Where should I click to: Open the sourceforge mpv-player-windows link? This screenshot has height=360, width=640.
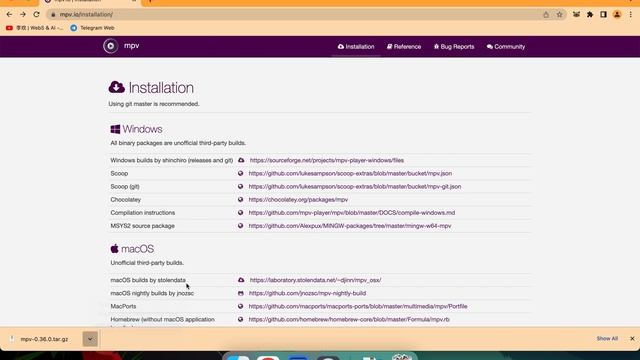[x=327, y=160]
